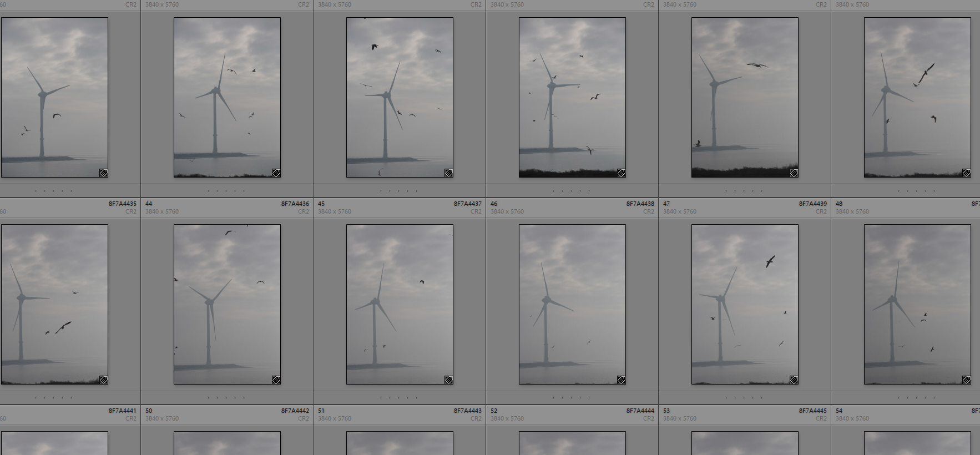This screenshot has width=980, height=455.
Task: Select the 8F7A4439 thumbnail with flying bird
Action: tap(745, 304)
